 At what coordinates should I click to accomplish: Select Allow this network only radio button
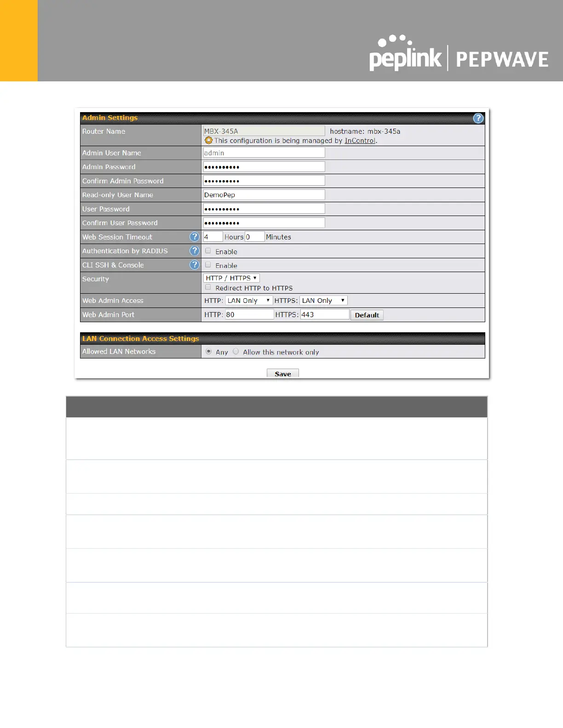click(236, 352)
